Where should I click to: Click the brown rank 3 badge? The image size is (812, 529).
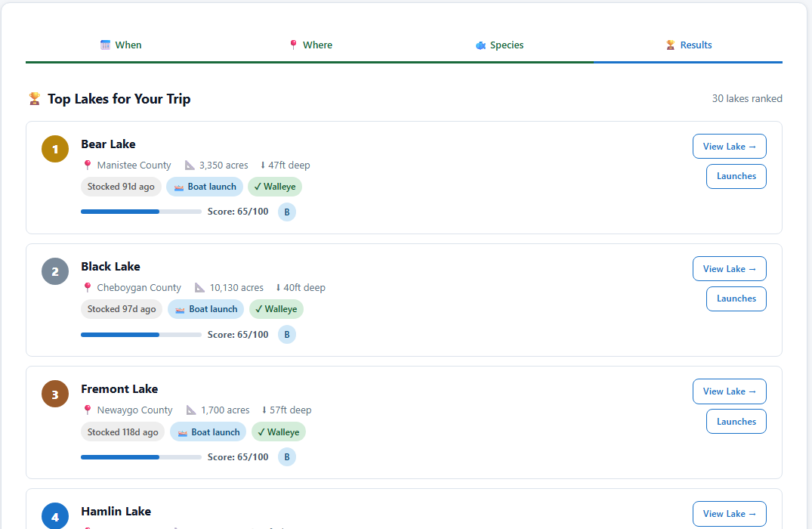pyautogui.click(x=55, y=394)
